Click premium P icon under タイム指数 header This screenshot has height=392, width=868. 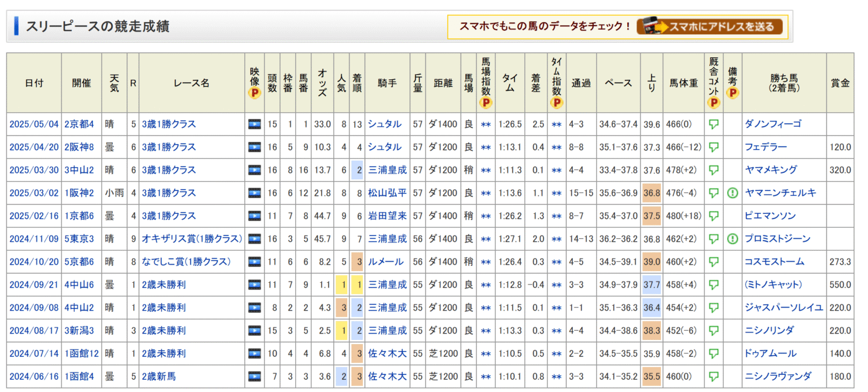pos(557,103)
